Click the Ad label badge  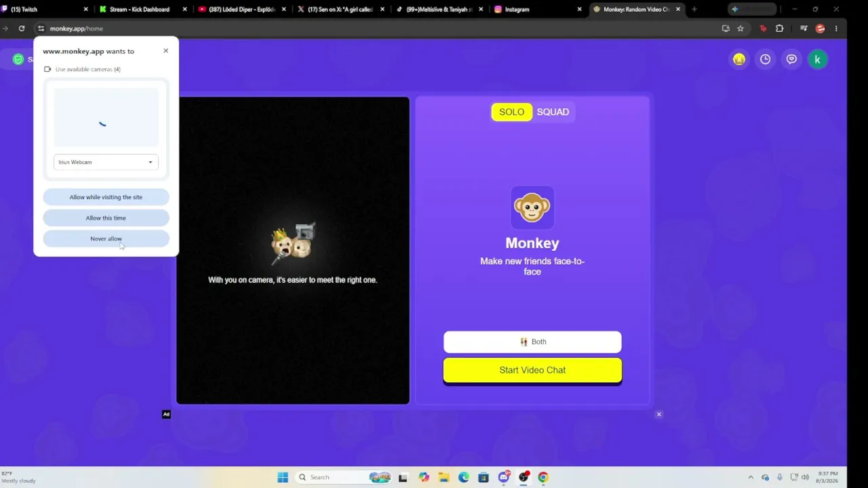pyautogui.click(x=166, y=414)
